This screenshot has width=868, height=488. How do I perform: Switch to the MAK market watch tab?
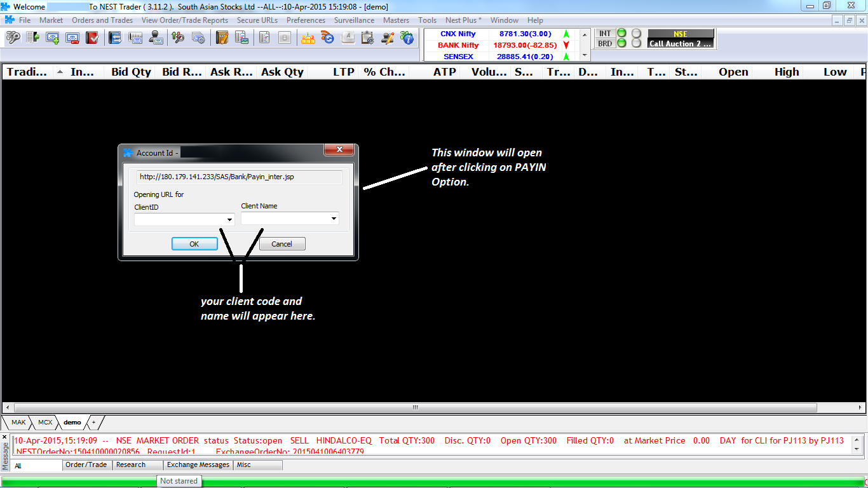tap(18, 423)
